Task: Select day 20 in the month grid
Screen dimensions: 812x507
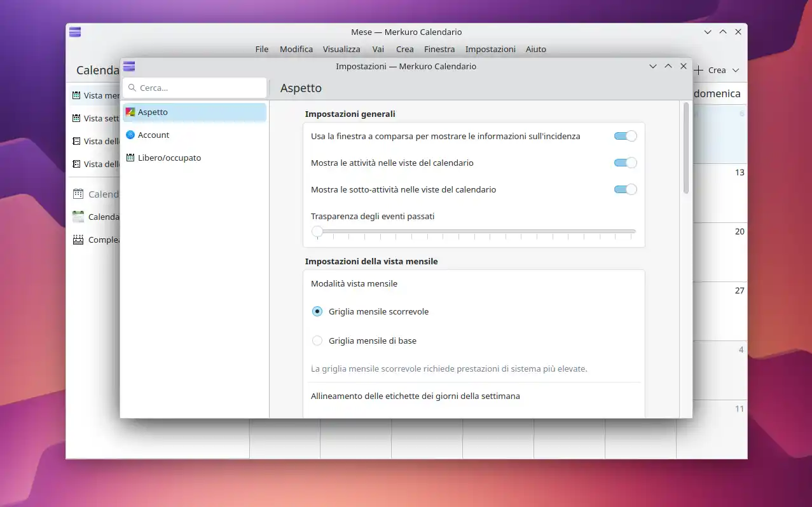Action: (740, 231)
